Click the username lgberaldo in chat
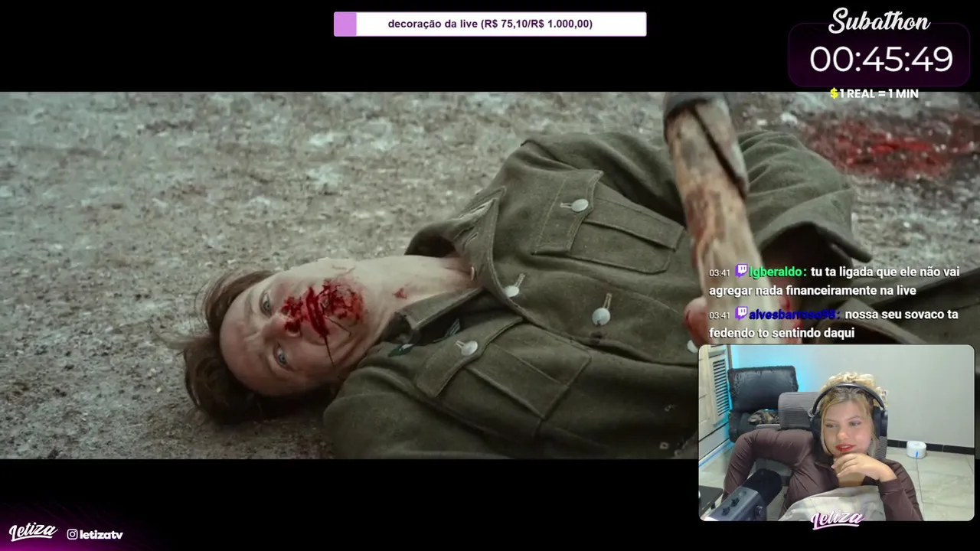Screen dimensions: 980x551 pyautogui.click(x=778, y=272)
